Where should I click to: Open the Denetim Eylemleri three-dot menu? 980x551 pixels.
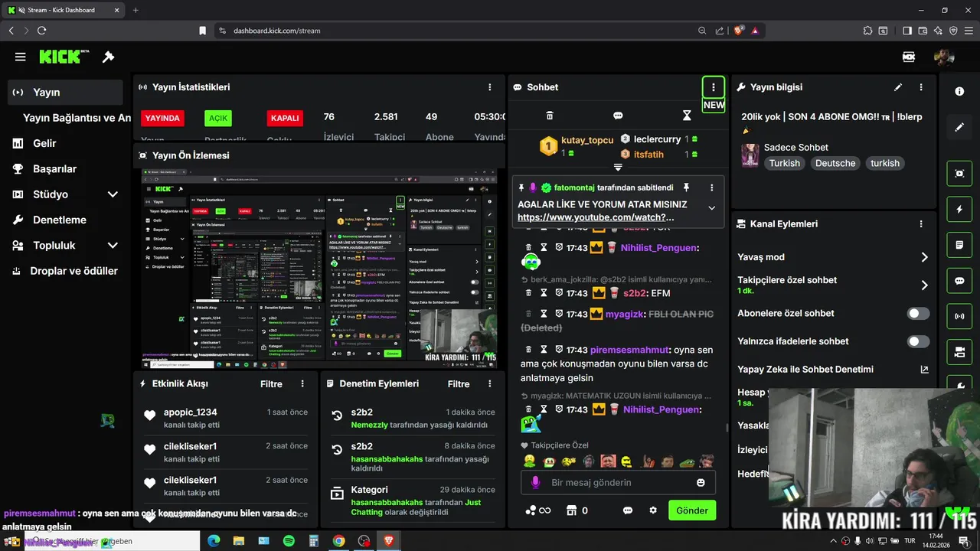[x=490, y=384]
